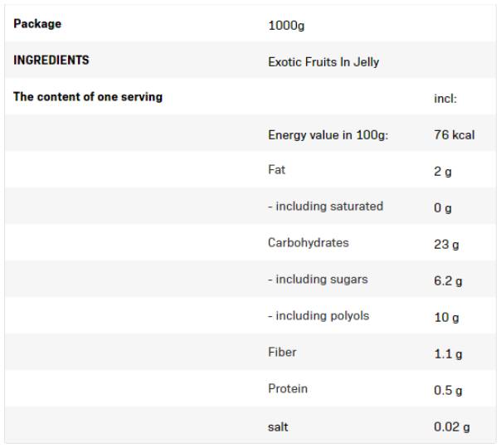
Task: Select the 6.2 g sugars value
Action: coord(447,280)
